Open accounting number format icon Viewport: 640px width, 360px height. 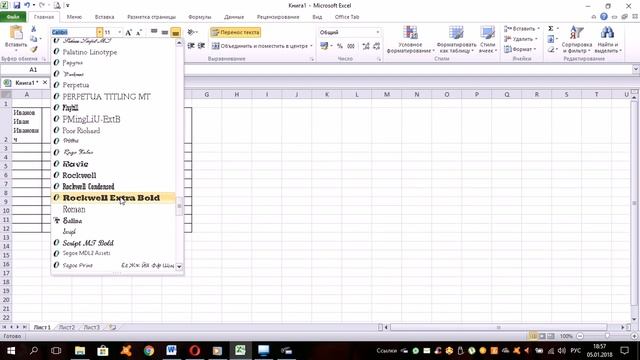[324, 46]
